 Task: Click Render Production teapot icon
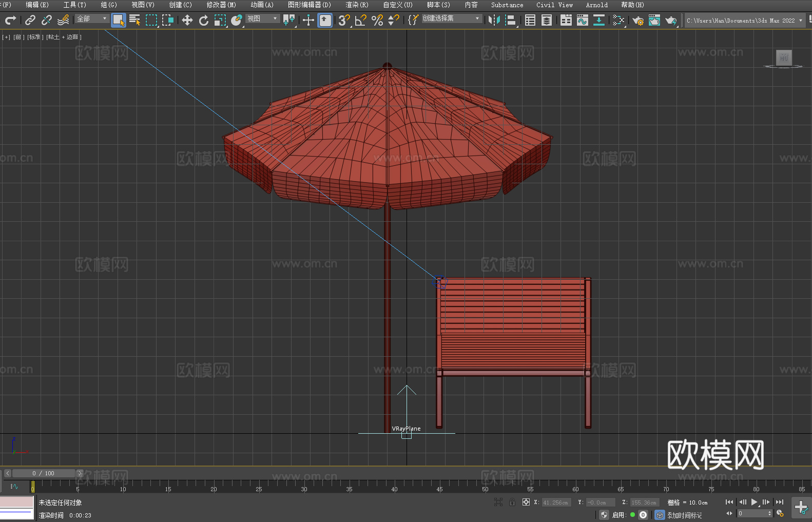671,20
